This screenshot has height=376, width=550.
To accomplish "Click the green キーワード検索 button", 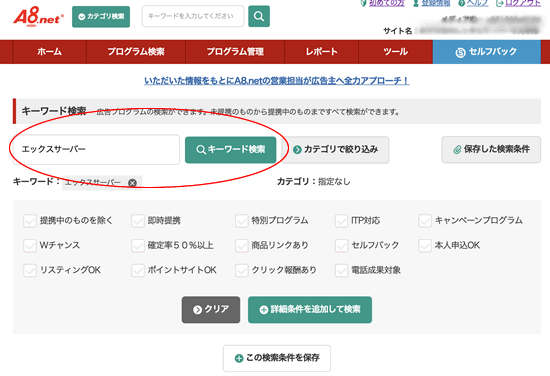I will [230, 150].
